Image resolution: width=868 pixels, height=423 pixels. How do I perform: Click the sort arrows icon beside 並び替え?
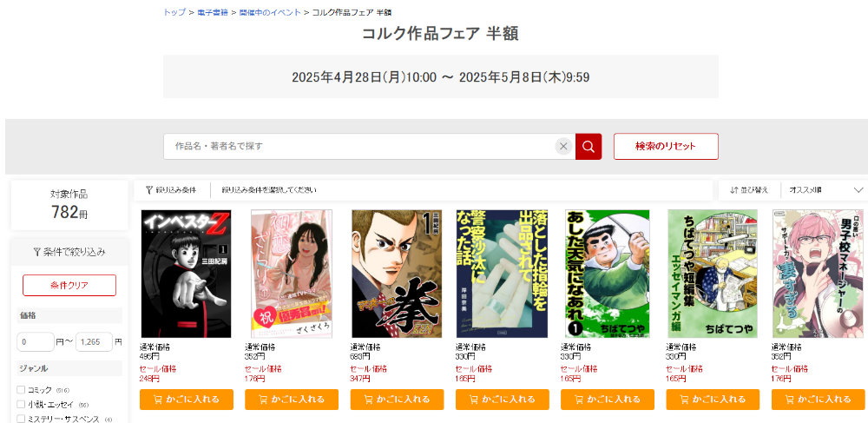tap(734, 190)
